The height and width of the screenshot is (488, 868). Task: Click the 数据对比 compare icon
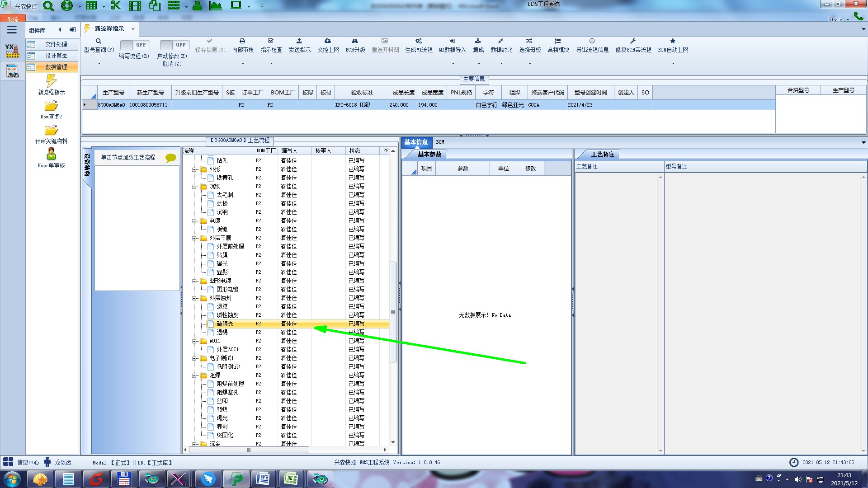click(x=501, y=41)
